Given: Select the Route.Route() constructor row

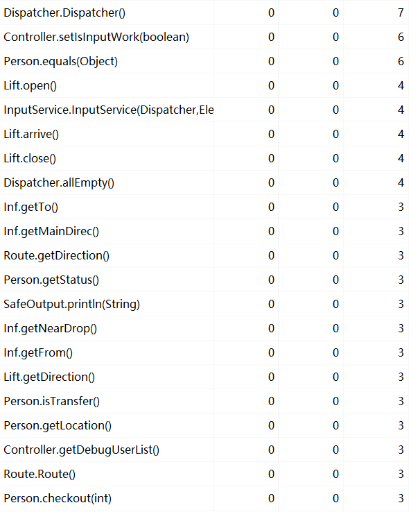Looking at the screenshot, I should coord(204,474).
